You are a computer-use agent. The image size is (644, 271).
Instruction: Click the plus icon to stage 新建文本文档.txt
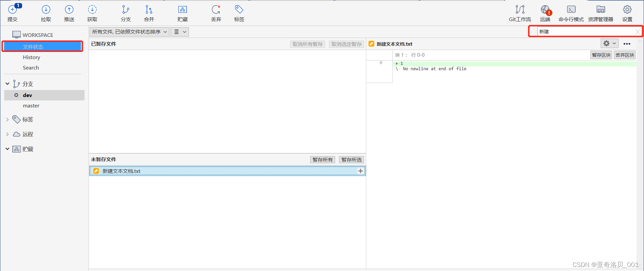coord(361,171)
